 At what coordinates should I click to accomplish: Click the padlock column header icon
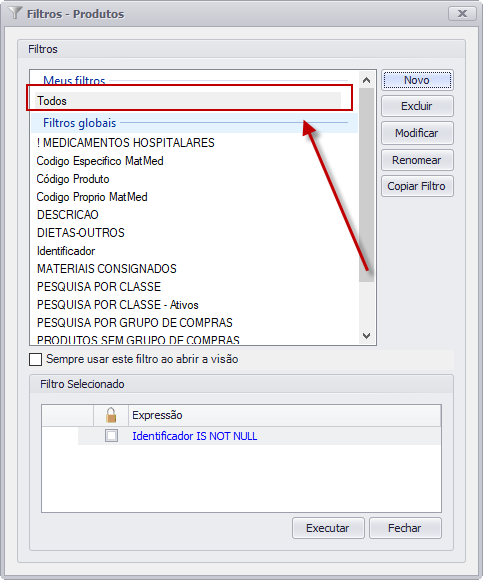(111, 415)
